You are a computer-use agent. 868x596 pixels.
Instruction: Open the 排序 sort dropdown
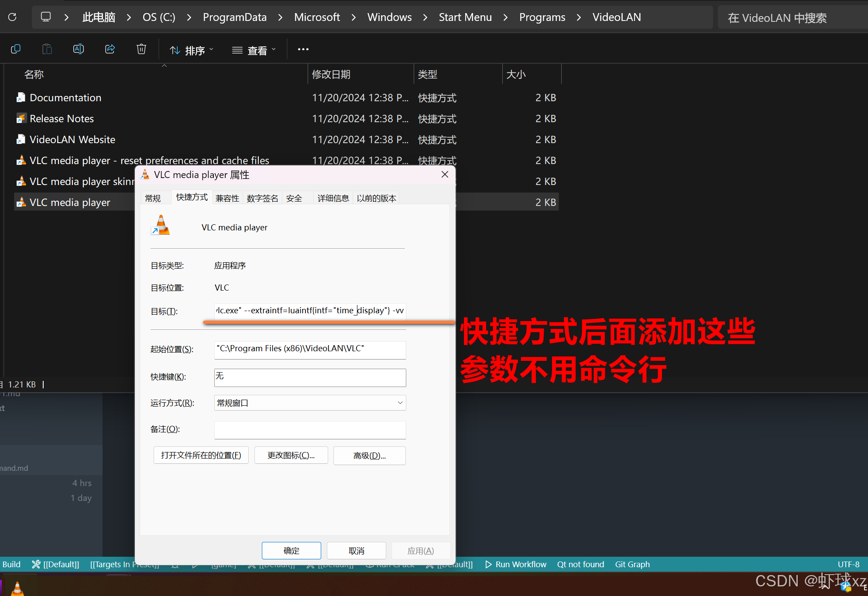(192, 51)
